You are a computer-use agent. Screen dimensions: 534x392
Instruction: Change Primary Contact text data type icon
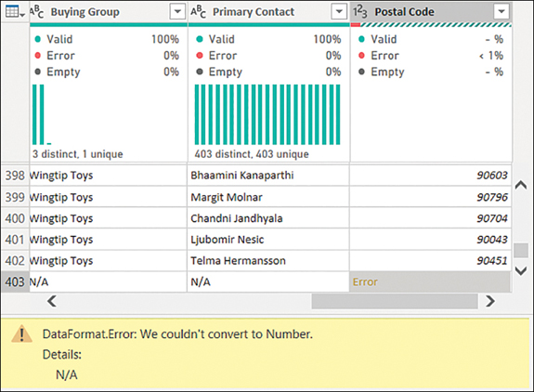pyautogui.click(x=198, y=11)
